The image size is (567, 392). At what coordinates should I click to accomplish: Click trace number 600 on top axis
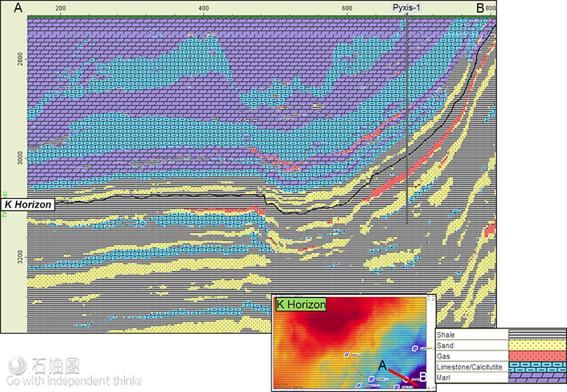(x=347, y=8)
